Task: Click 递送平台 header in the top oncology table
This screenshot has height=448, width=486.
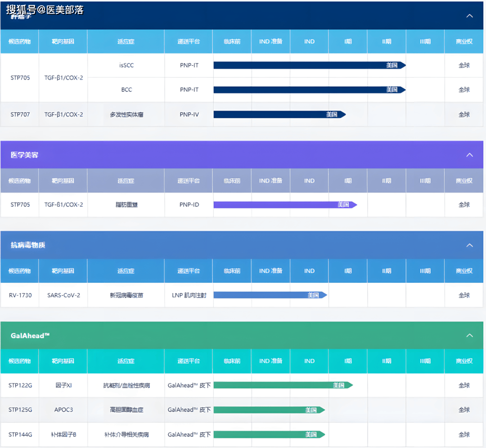Action: pos(189,41)
